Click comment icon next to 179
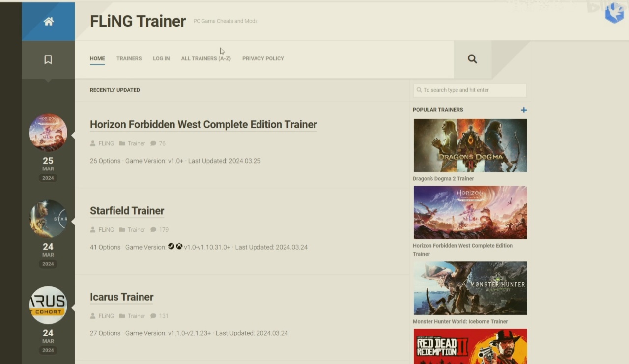629x364 pixels. pyautogui.click(x=153, y=229)
